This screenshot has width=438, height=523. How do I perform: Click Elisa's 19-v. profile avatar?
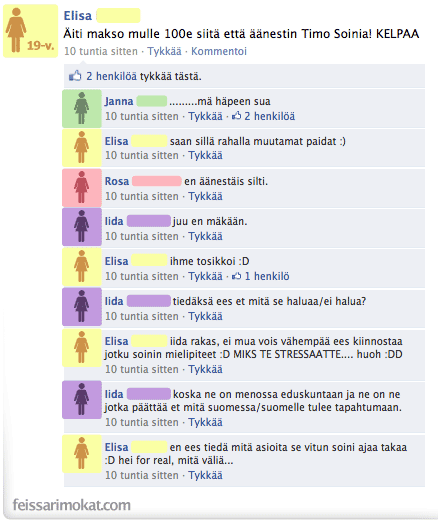(x=30, y=31)
